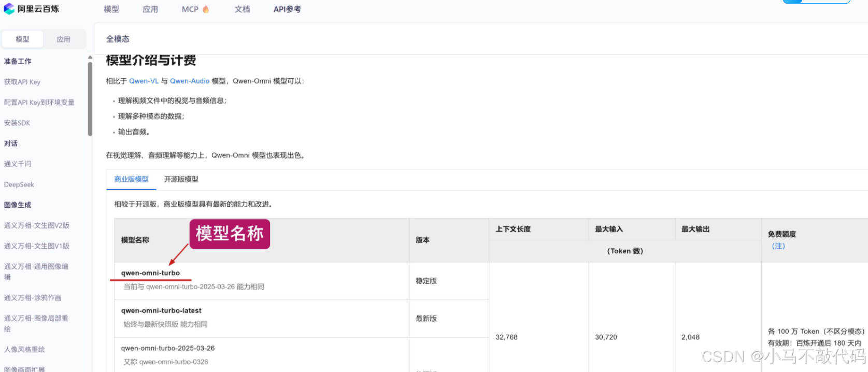
Task: Select the 商业版模型 tab
Action: tap(131, 179)
